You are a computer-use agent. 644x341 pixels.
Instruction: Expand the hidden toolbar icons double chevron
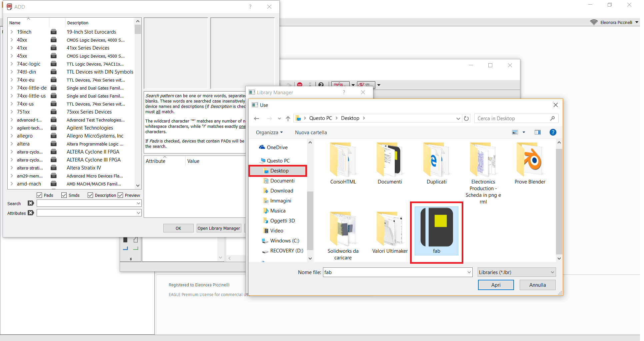point(131,258)
